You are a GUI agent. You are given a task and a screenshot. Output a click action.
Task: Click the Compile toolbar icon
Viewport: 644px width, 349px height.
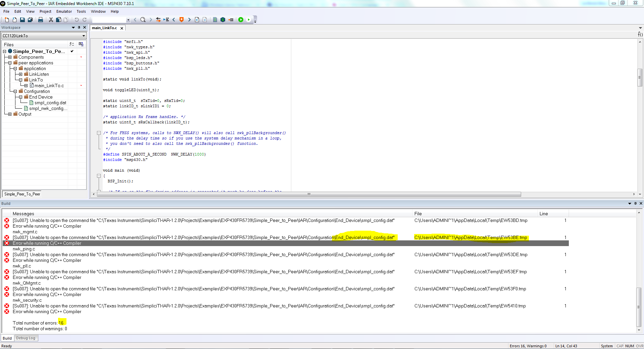(x=215, y=20)
